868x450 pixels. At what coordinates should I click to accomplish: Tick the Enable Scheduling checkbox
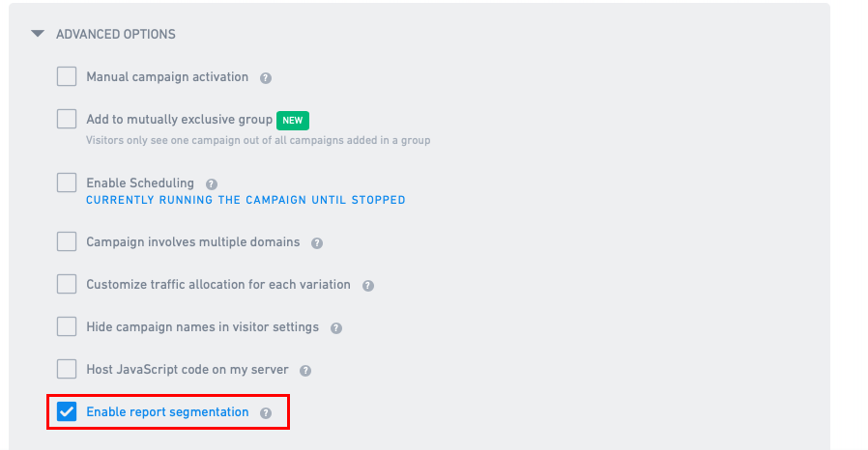(67, 183)
